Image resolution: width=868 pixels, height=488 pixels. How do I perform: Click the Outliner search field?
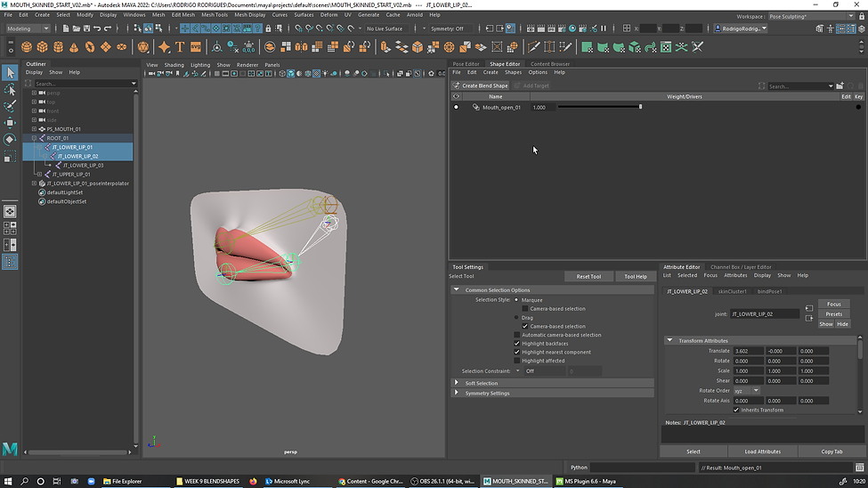tap(85, 84)
